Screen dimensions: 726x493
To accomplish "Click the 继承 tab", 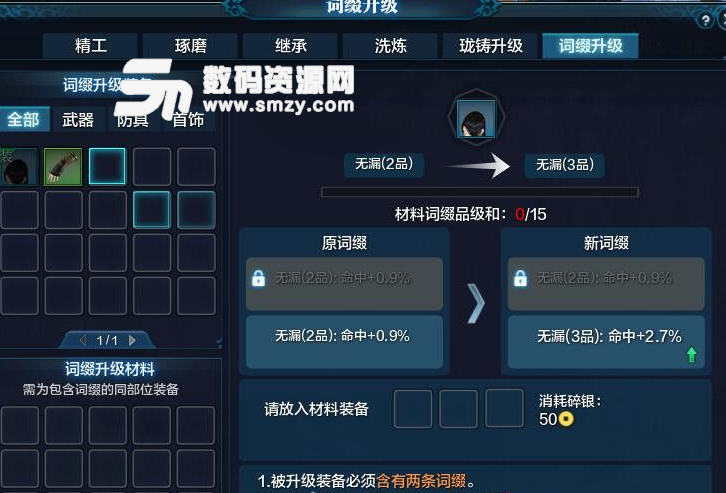I will (x=290, y=46).
